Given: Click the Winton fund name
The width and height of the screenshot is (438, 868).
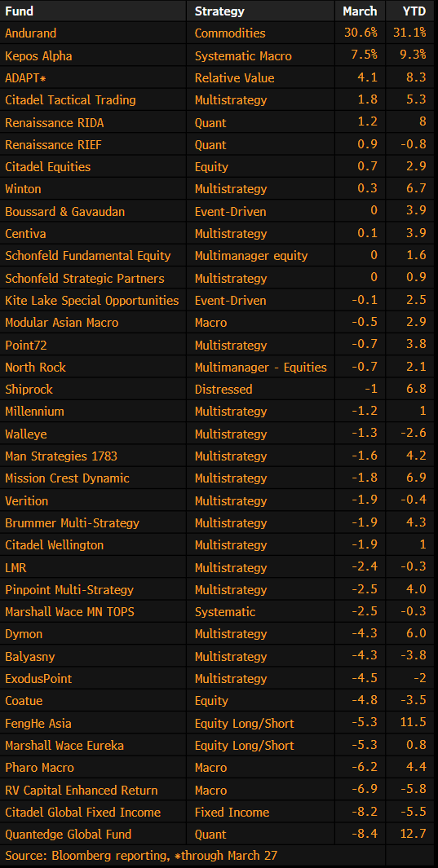Looking at the screenshot, I should [x=23, y=189].
